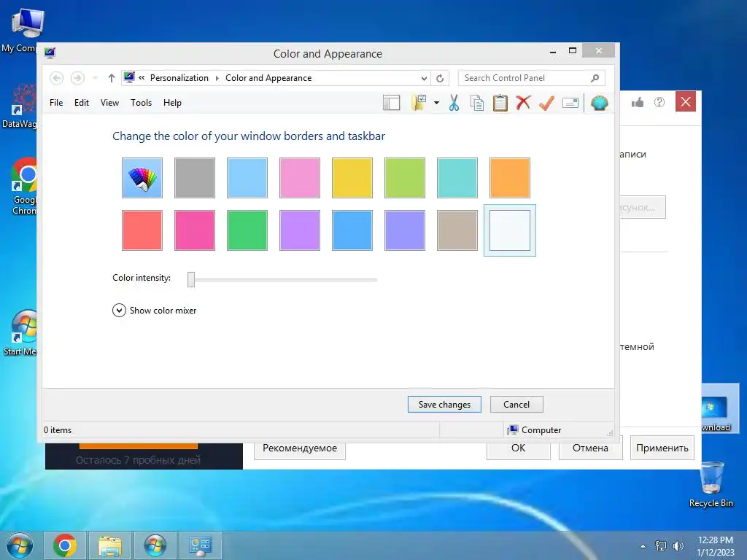Select the gray color swatch
The image size is (747, 560).
[x=194, y=178]
